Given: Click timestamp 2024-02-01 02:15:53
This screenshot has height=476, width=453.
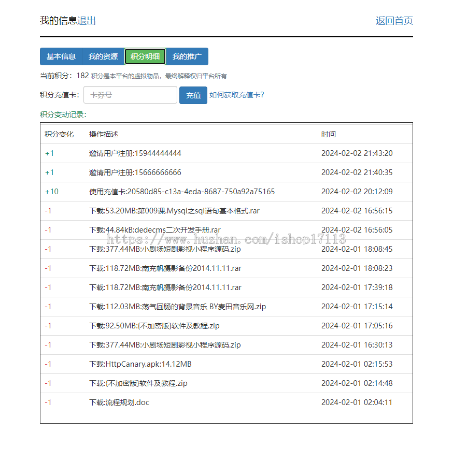Looking at the screenshot, I should pos(357,364).
